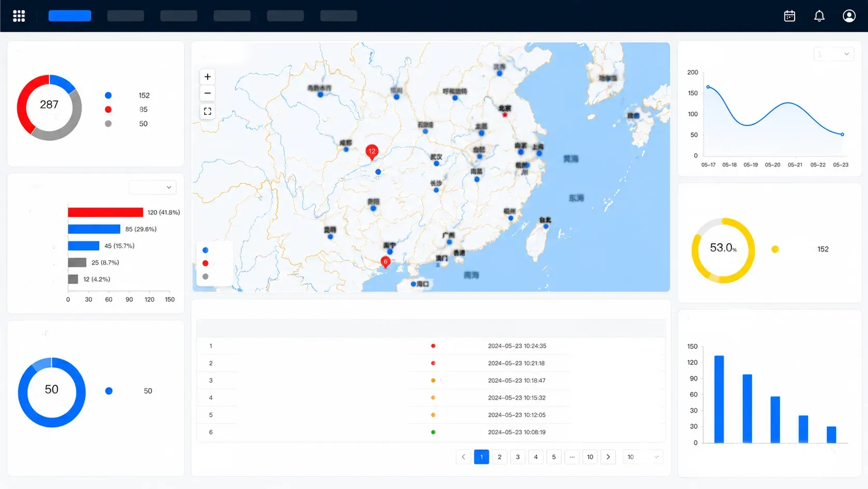The width and height of the screenshot is (868, 489).
Task: Toggle red legend entry valued 85
Action: (x=108, y=110)
